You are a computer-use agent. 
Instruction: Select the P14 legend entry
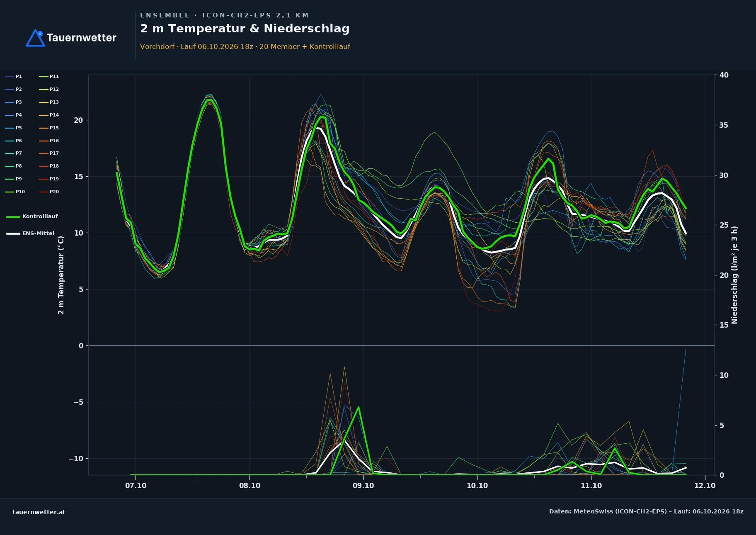49,115
